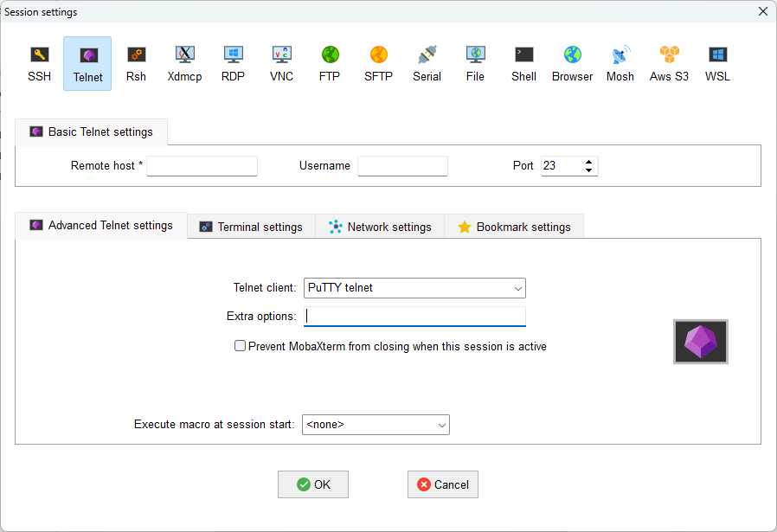Select the Telnet session type icon

coord(87,63)
